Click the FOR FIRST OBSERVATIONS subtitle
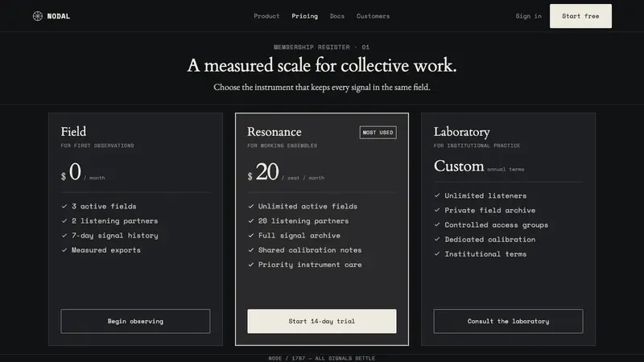Screen dimensions: 644x362 (97, 146)
